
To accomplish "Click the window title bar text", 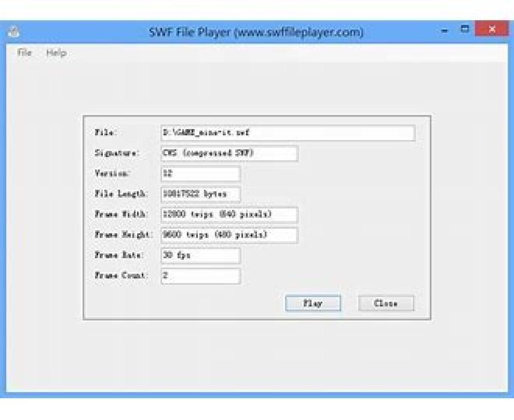I will 256,32.
